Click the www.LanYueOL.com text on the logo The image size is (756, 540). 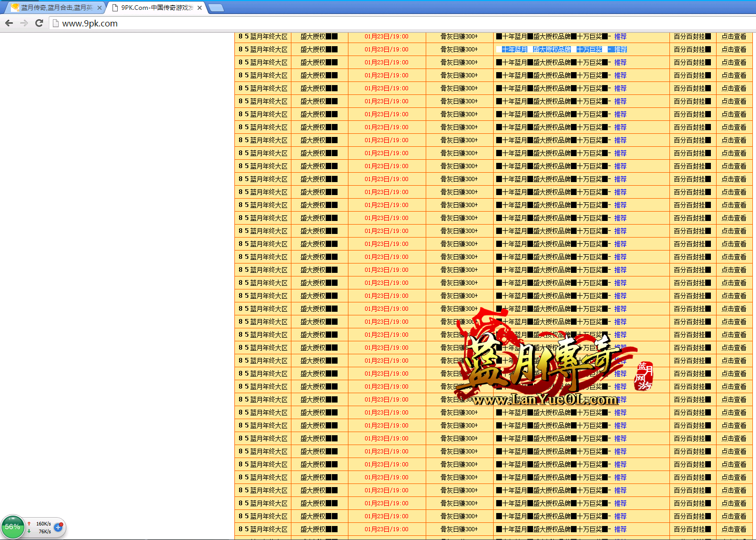pos(545,400)
